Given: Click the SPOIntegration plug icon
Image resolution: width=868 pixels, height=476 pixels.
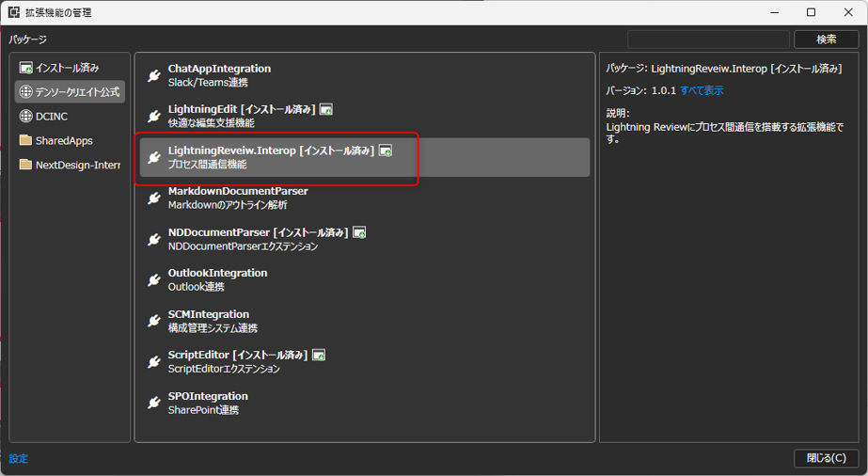Looking at the screenshot, I should tap(154, 403).
